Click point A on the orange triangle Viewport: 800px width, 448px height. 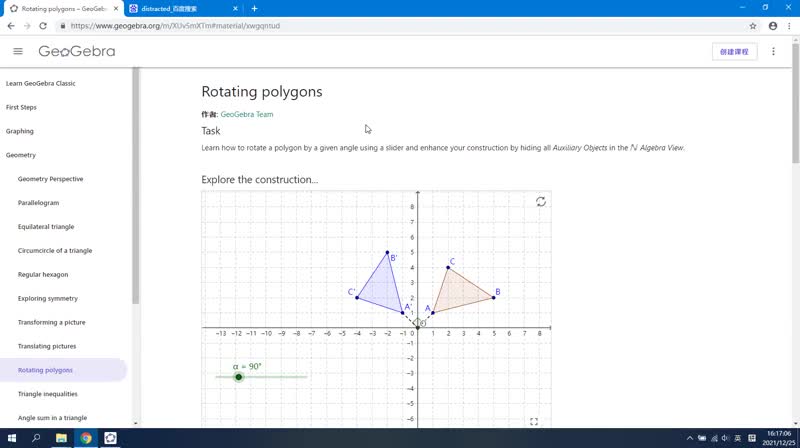(x=433, y=313)
